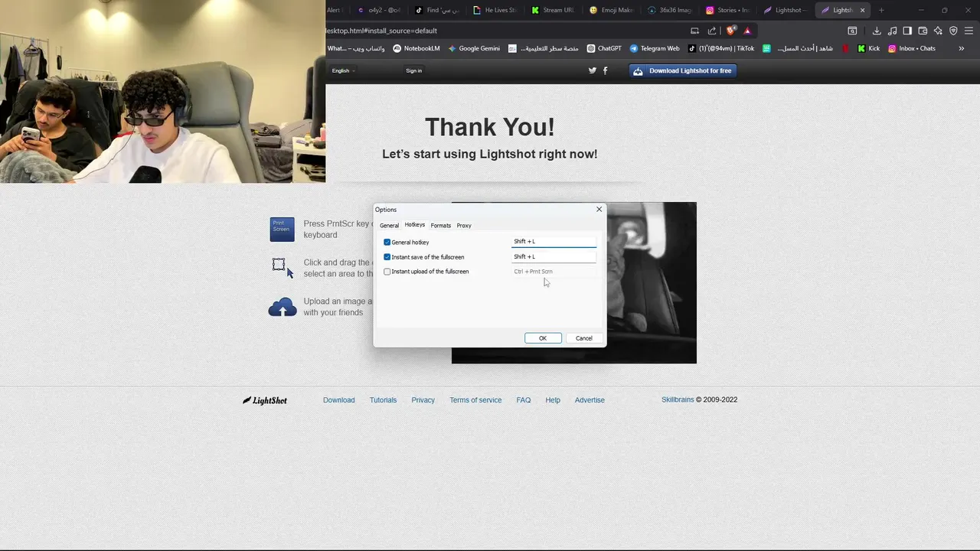Click Download Lightshot for free button
980x551 pixels.
[682, 70]
